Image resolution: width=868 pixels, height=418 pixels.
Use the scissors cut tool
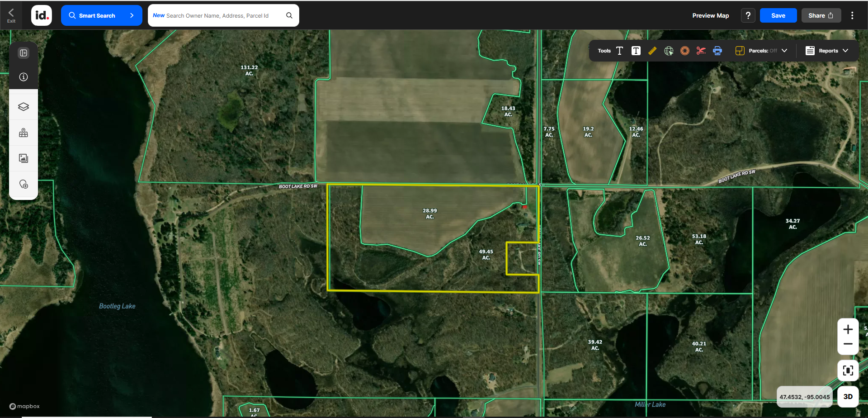tap(701, 50)
